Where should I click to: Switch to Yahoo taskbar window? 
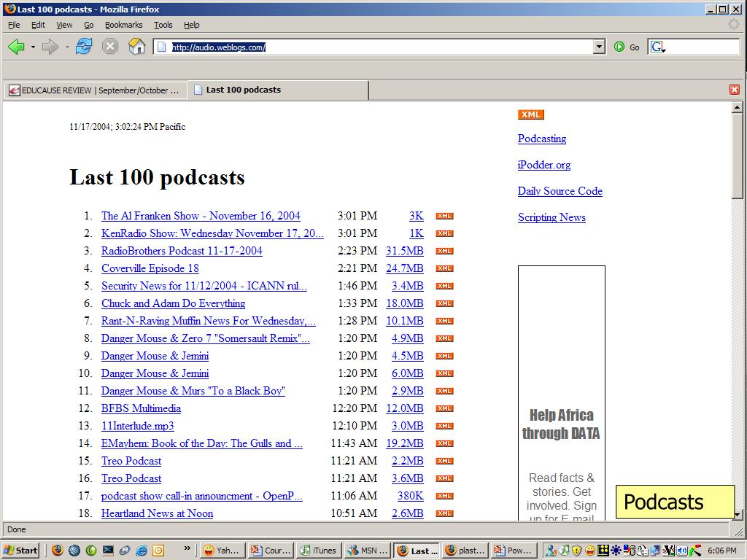(x=222, y=551)
